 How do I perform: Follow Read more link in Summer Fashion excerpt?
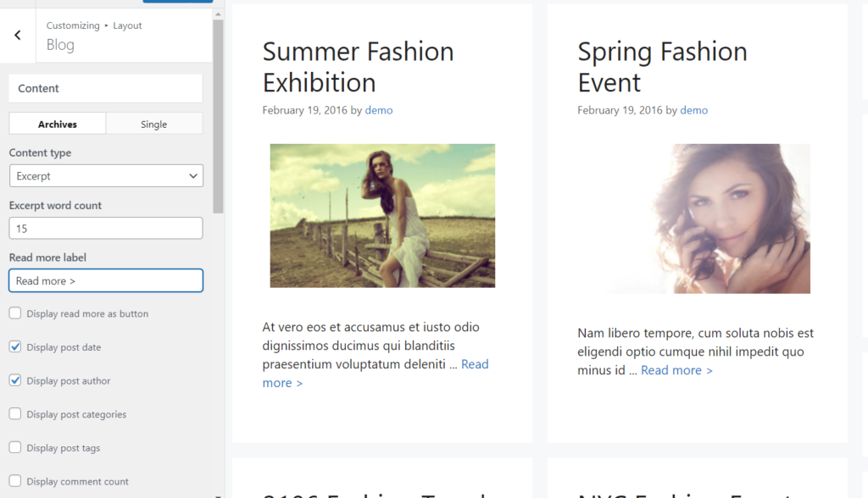point(475,364)
